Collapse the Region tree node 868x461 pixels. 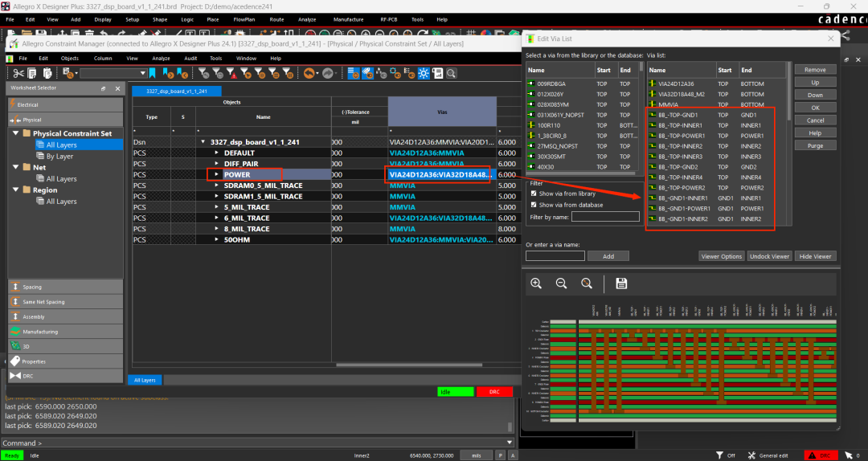pos(16,190)
